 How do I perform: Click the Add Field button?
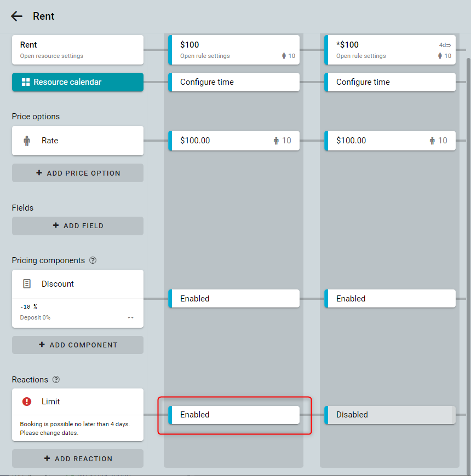[x=78, y=225]
